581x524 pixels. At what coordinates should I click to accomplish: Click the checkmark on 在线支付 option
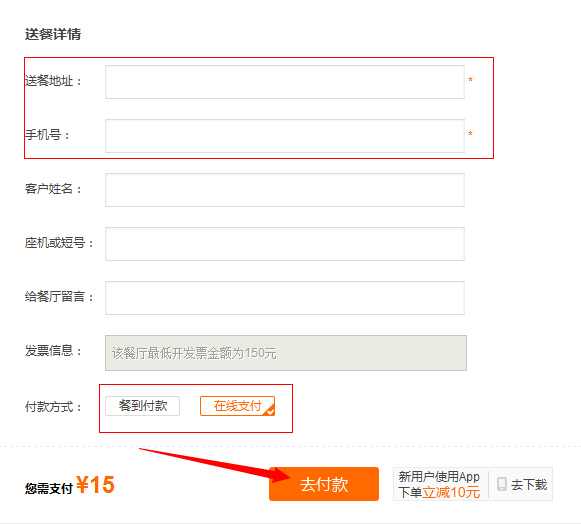tap(270, 411)
